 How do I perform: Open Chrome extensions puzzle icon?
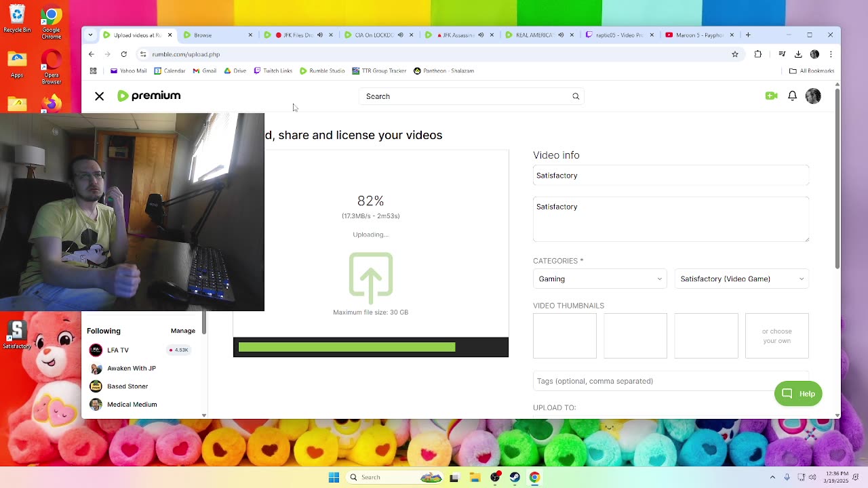click(x=758, y=54)
